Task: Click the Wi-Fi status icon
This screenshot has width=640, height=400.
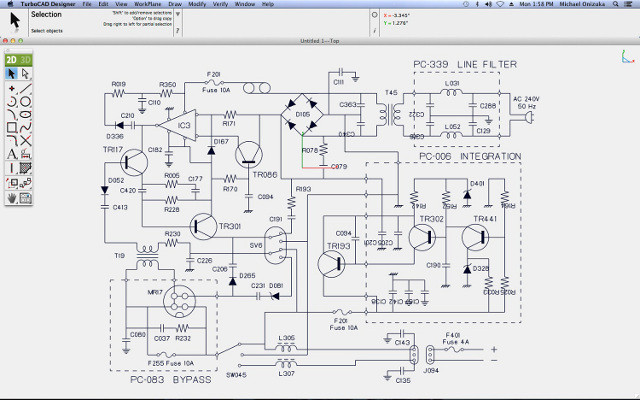Action: pos(500,4)
